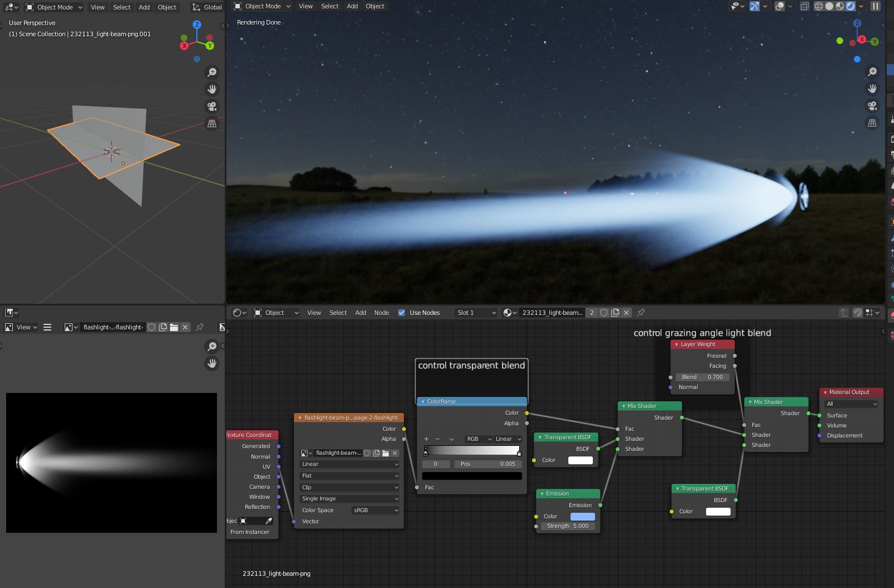Select Rendered viewport shading mode

[849, 6]
